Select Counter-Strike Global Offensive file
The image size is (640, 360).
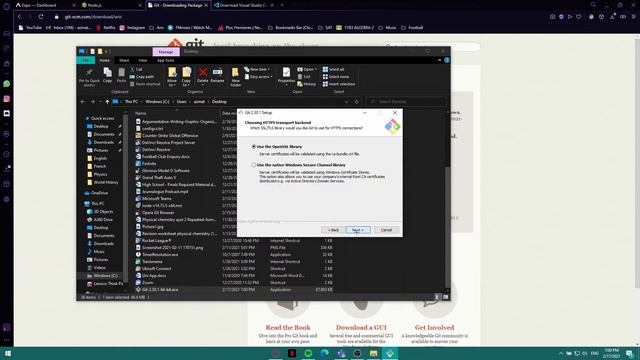(170, 136)
